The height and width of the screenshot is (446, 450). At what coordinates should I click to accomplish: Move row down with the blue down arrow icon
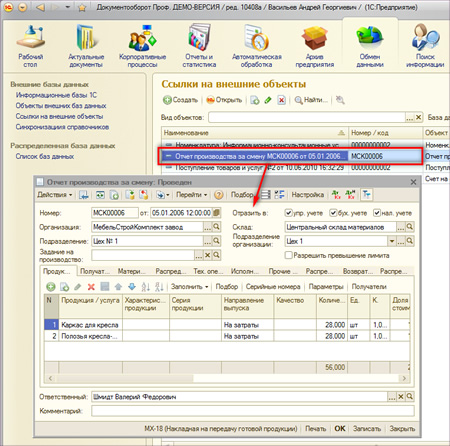[x=132, y=287]
